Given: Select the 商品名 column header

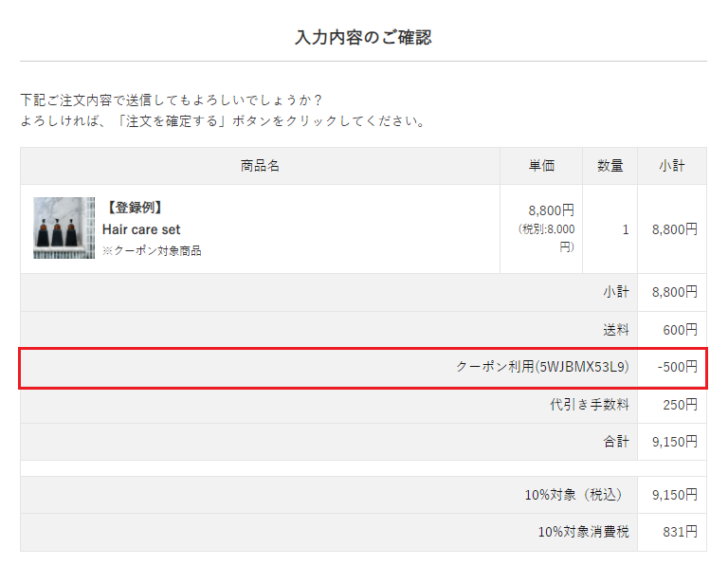Looking at the screenshot, I should click(260, 166).
